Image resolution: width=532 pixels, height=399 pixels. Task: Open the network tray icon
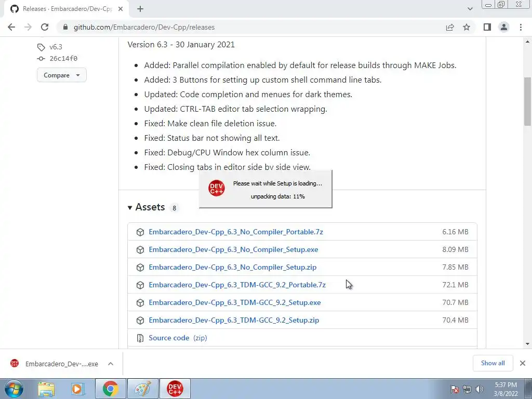(x=467, y=389)
